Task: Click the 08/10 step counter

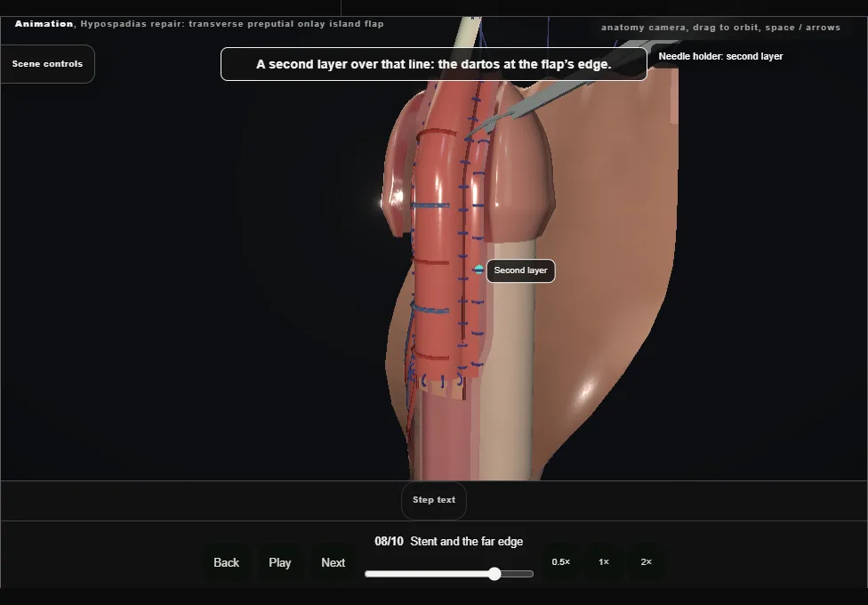Action: click(389, 541)
